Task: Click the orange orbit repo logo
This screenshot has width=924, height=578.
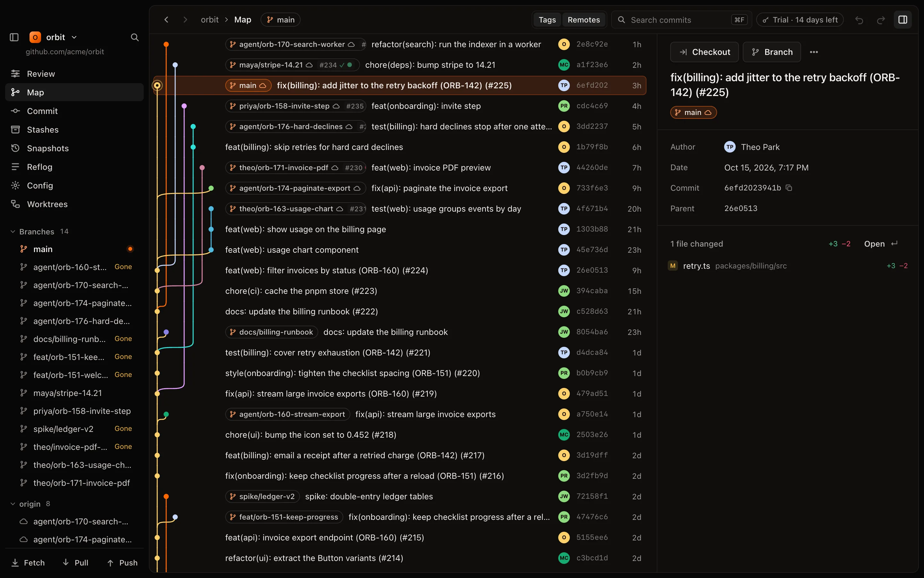Action: click(x=35, y=37)
